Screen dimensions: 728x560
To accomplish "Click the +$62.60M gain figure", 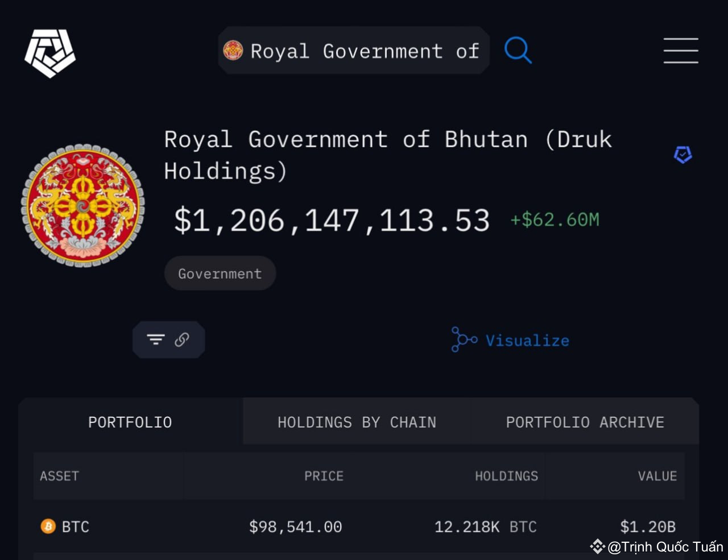I will point(554,221).
